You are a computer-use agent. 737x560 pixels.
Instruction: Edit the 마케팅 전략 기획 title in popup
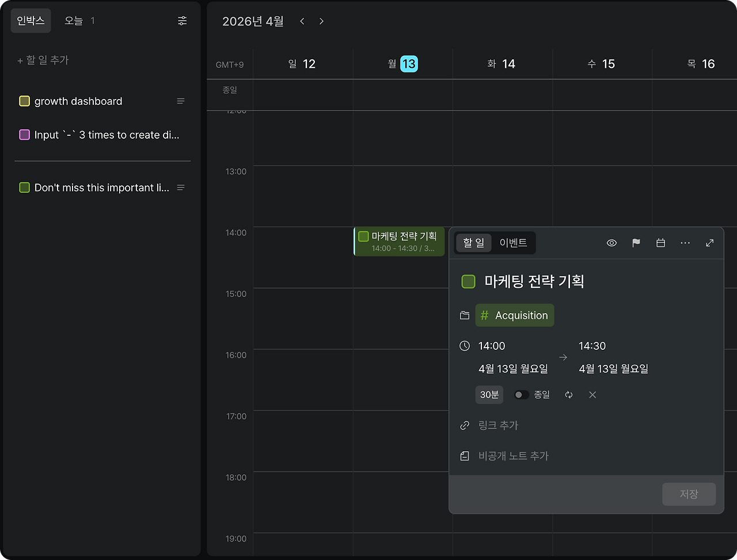coord(534,281)
